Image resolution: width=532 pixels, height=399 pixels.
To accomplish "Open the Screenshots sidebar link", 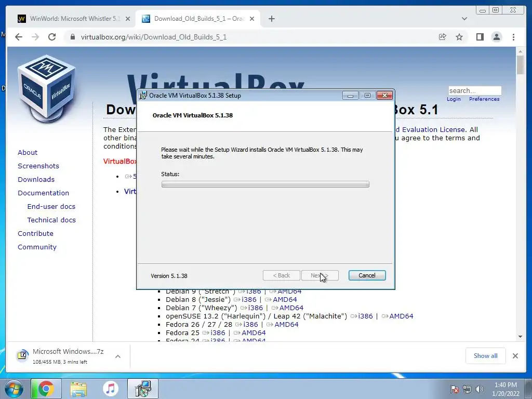I will (x=38, y=166).
